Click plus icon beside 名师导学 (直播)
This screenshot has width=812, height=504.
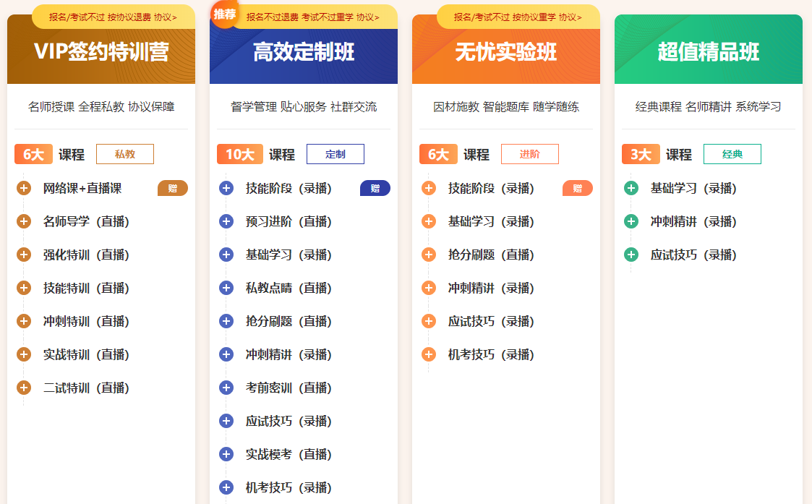24,221
